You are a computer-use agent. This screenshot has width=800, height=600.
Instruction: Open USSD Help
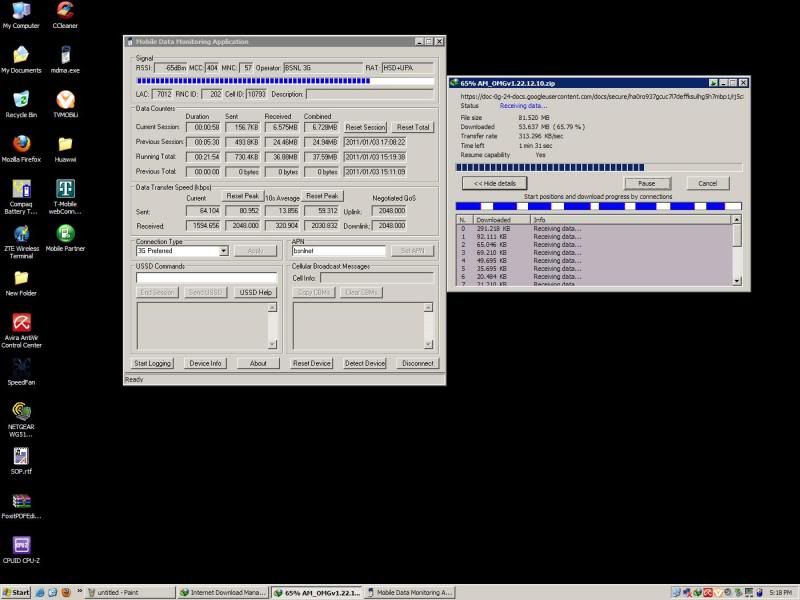coord(255,292)
